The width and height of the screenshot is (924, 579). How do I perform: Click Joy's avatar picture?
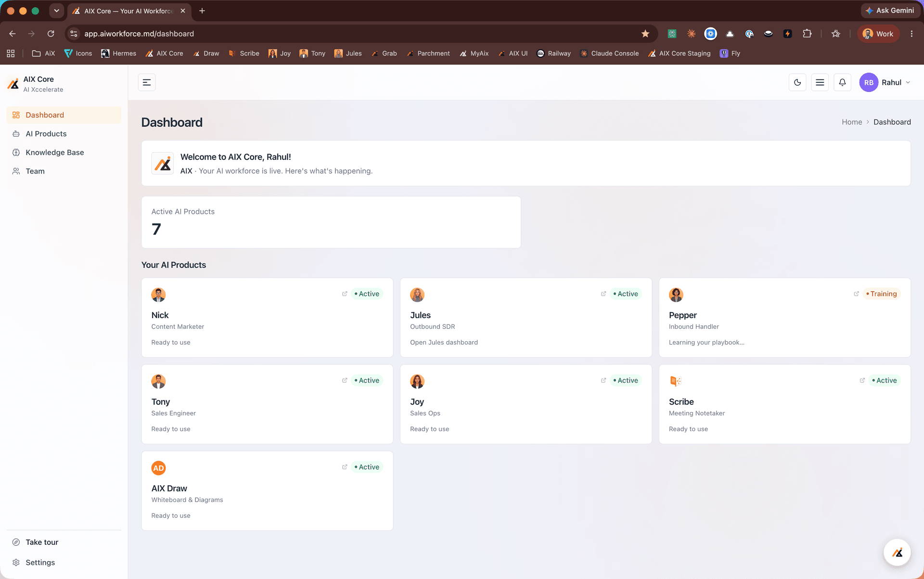[417, 381]
